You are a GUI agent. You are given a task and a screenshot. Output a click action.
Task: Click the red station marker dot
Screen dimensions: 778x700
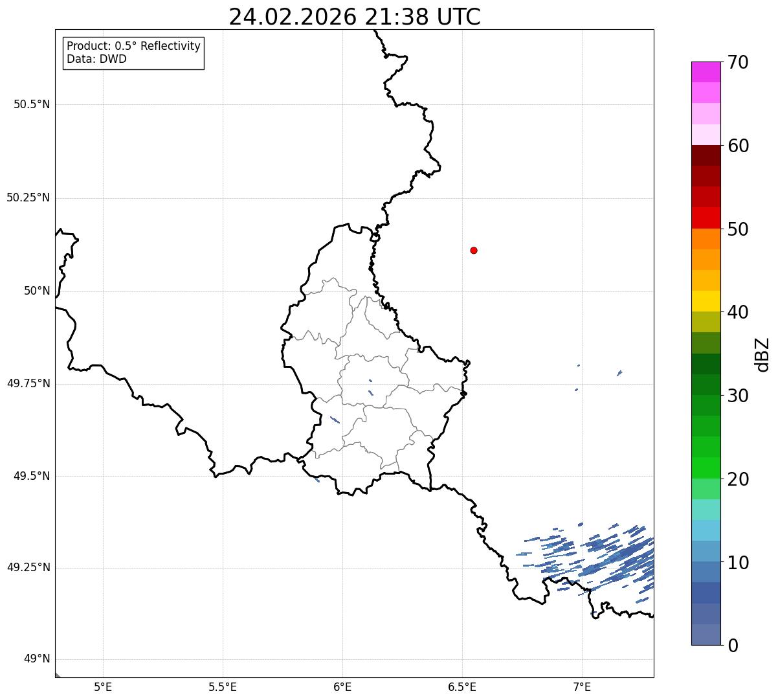point(474,250)
